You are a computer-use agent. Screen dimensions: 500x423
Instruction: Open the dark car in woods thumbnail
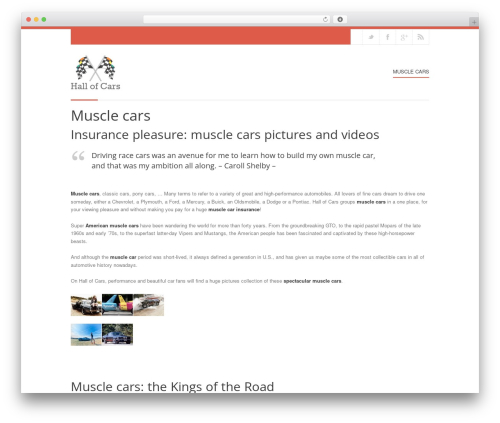click(117, 334)
